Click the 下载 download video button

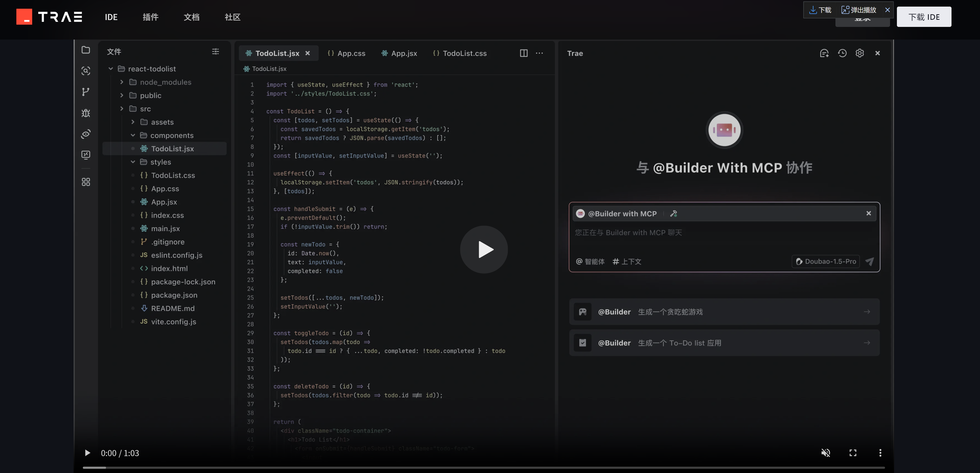[820, 10]
